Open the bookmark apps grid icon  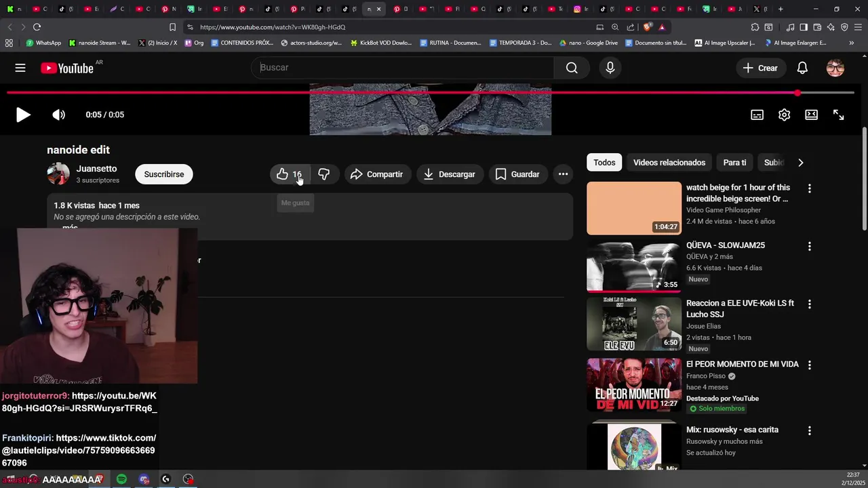coord(9,43)
